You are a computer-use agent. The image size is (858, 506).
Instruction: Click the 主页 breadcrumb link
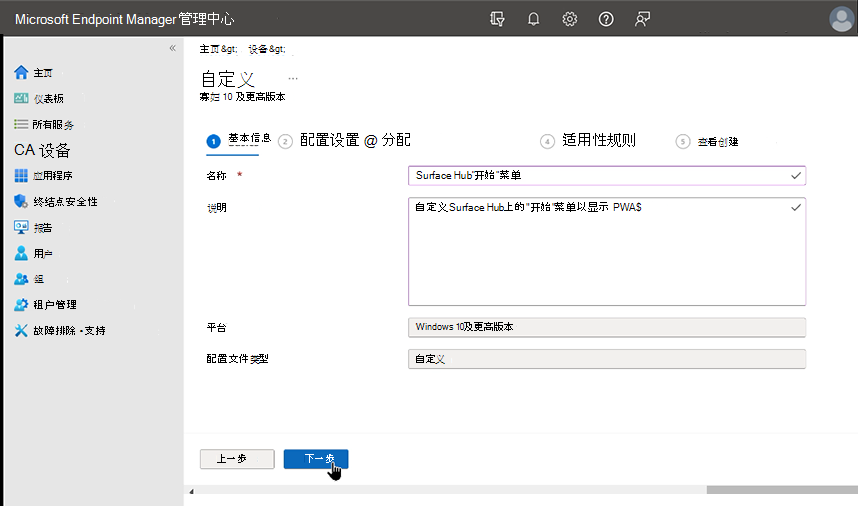point(211,49)
